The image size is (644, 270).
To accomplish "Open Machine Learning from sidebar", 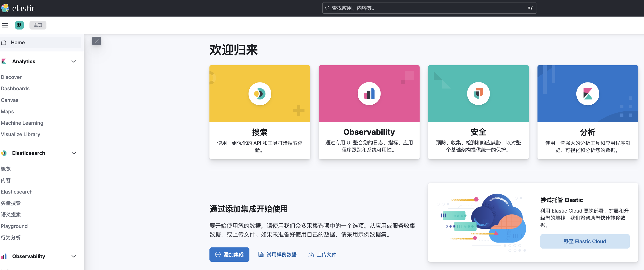I will (x=22, y=123).
